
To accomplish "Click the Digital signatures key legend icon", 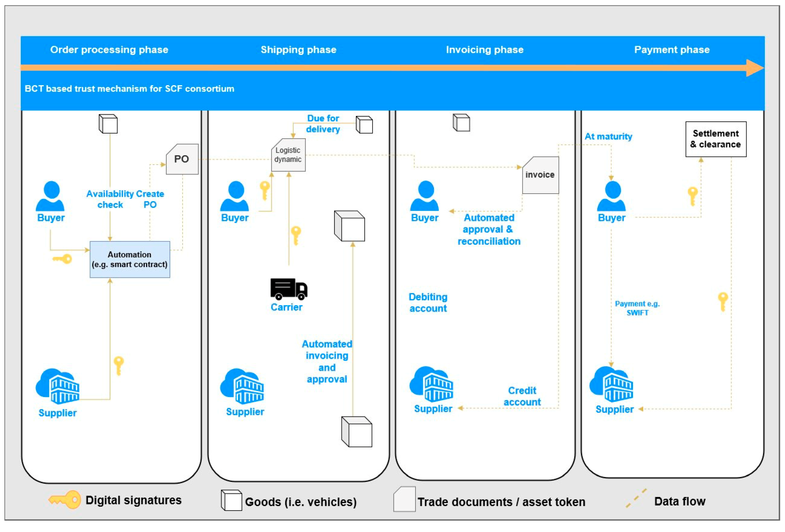I will click(x=65, y=500).
